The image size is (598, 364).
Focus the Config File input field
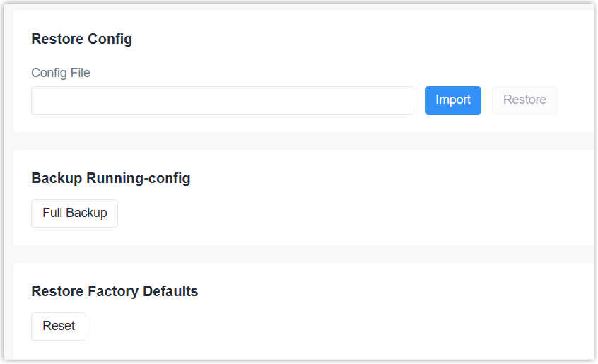(222, 100)
